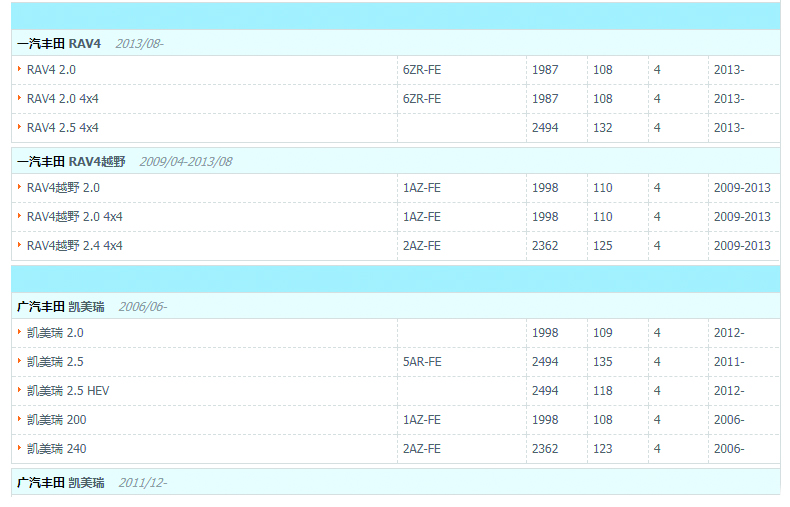Click the orange arrow beside RAV4越野 2.4 4x4
This screenshot has width=790, height=507.
[19, 245]
